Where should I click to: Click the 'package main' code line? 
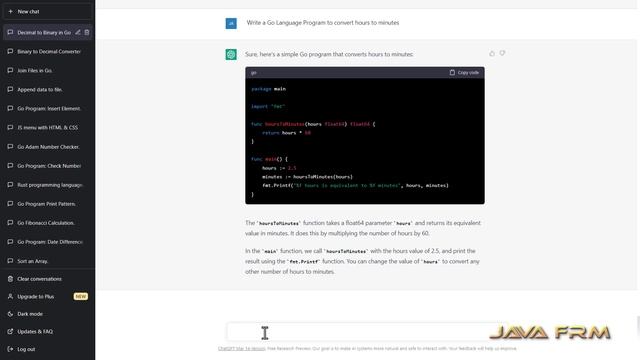coord(269,89)
